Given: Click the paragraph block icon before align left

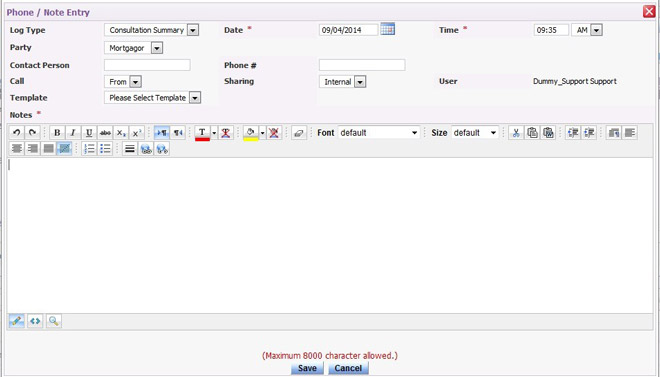Looking at the screenshot, I should [x=613, y=133].
